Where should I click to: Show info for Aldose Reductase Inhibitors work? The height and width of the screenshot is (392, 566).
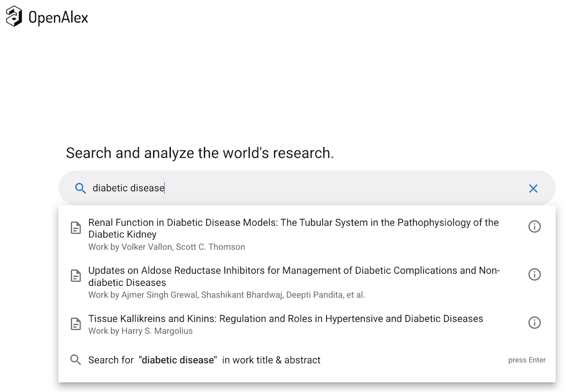pyautogui.click(x=534, y=275)
